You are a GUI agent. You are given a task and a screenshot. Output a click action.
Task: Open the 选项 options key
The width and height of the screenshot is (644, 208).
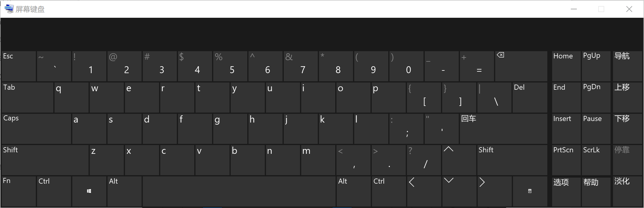point(566,191)
